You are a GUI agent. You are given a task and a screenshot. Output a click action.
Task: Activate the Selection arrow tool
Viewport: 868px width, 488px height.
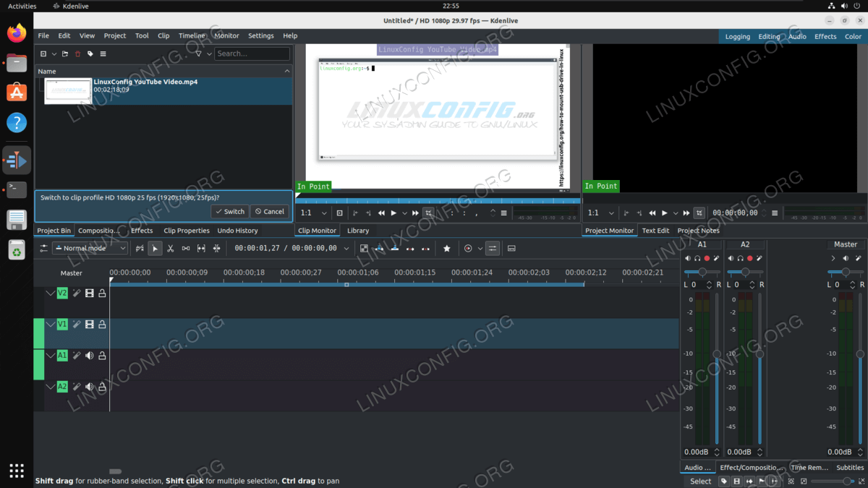click(x=155, y=249)
